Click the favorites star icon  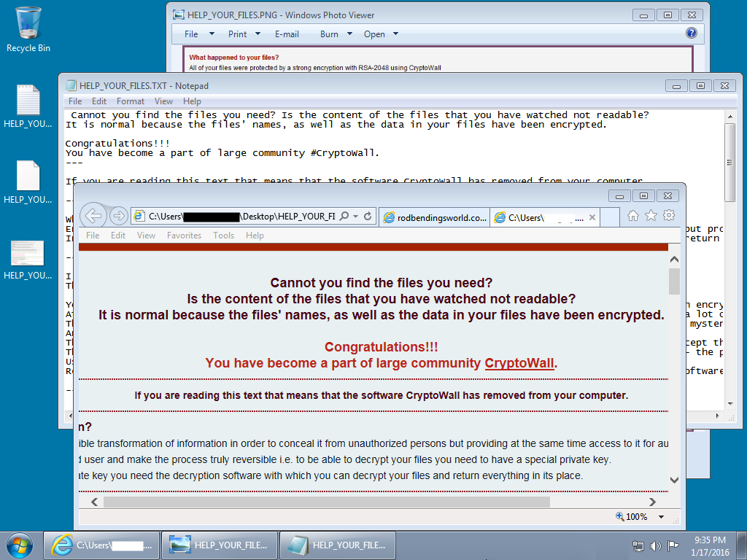coord(651,216)
